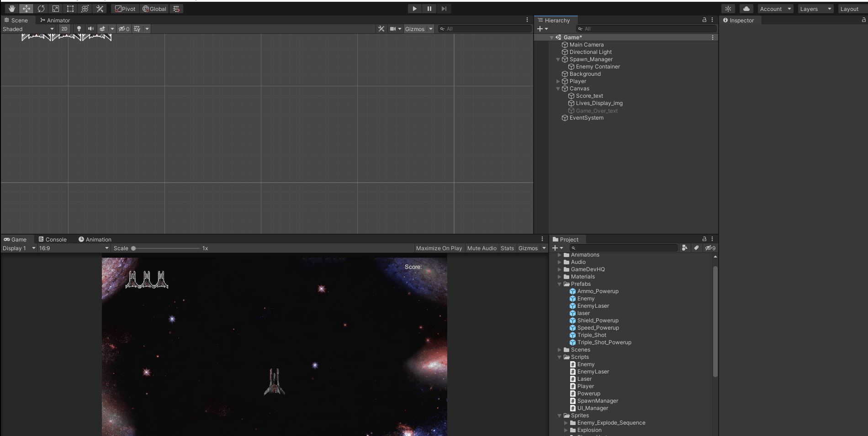Open the Layers dropdown

point(815,9)
